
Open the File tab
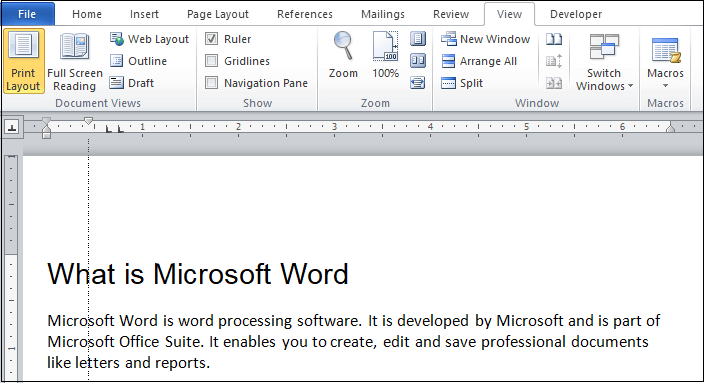[x=27, y=14]
